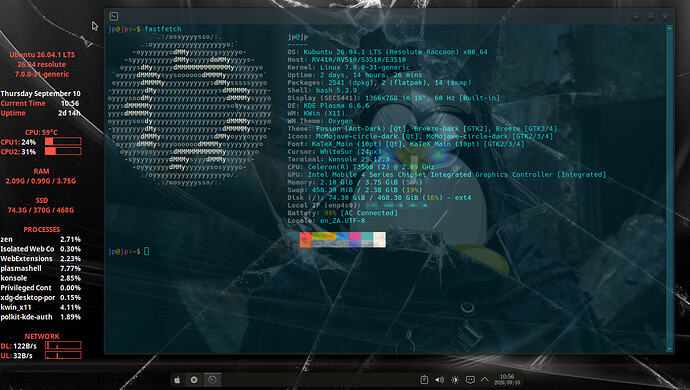Click 'Thursday September 10' in the widget

[x=40, y=93]
